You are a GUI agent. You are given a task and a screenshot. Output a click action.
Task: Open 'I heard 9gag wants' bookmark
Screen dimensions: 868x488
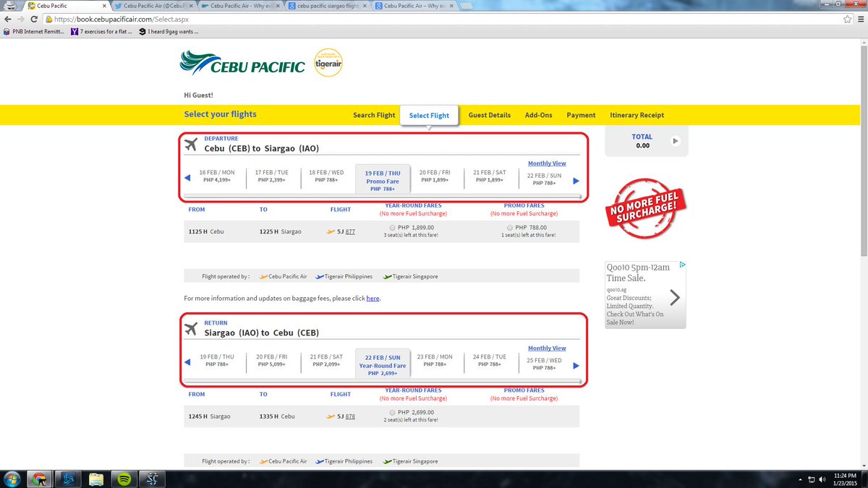(169, 32)
